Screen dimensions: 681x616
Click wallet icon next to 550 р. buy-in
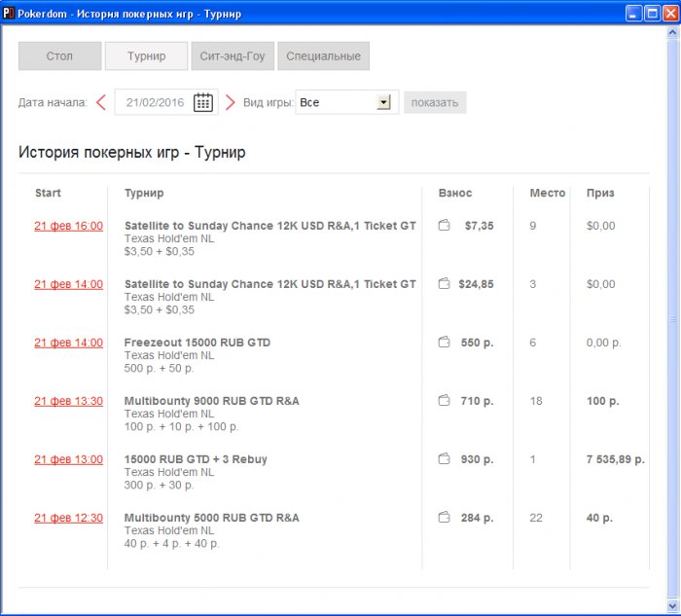coord(444,342)
